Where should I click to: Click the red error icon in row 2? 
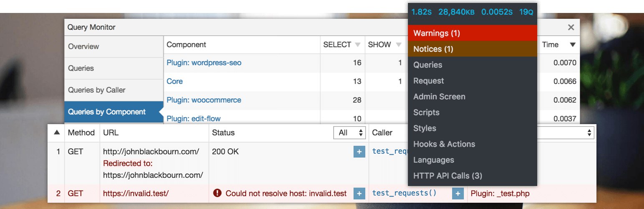[217, 193]
